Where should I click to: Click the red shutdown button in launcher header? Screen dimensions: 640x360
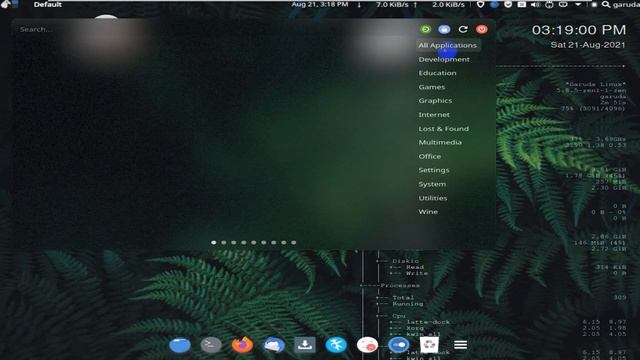(x=482, y=29)
